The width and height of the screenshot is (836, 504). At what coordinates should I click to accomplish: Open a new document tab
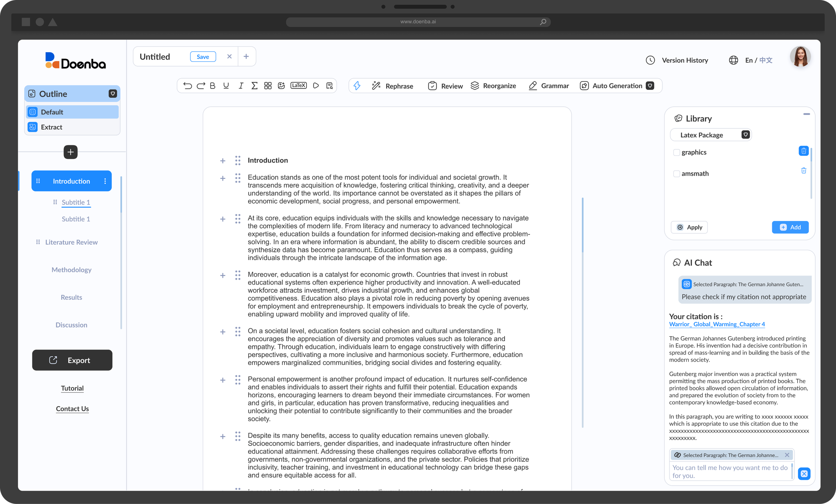point(246,56)
